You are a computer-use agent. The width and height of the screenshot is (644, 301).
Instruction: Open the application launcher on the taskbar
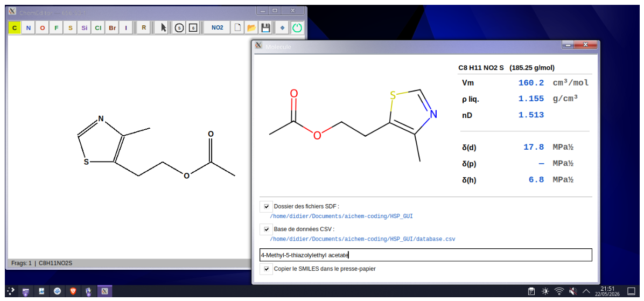[11, 291]
